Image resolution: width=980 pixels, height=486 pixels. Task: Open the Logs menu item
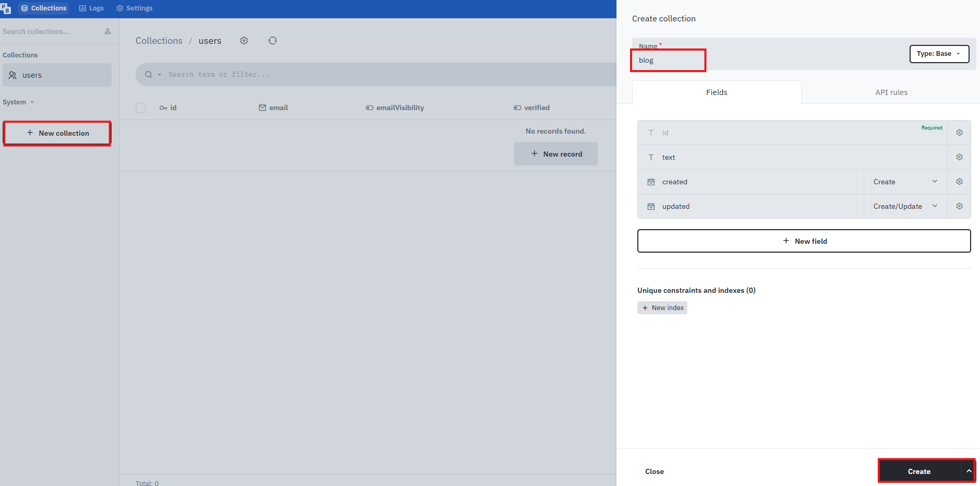91,8
